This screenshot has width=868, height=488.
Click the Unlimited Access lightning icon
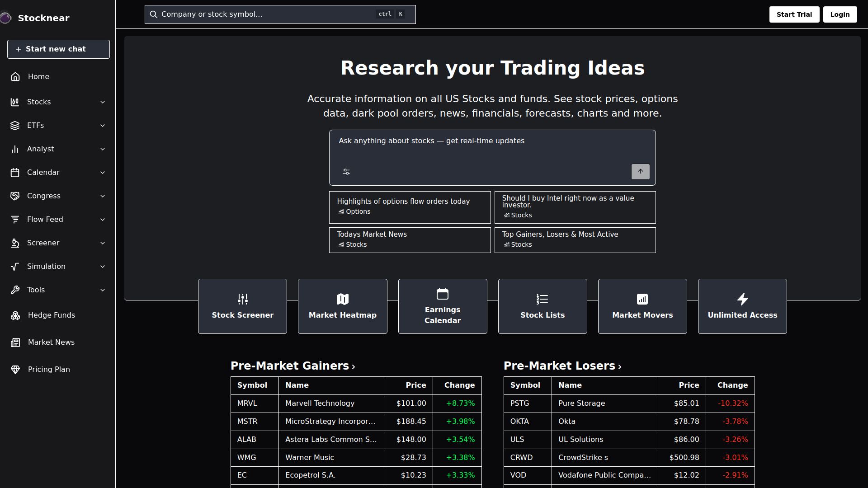click(742, 299)
